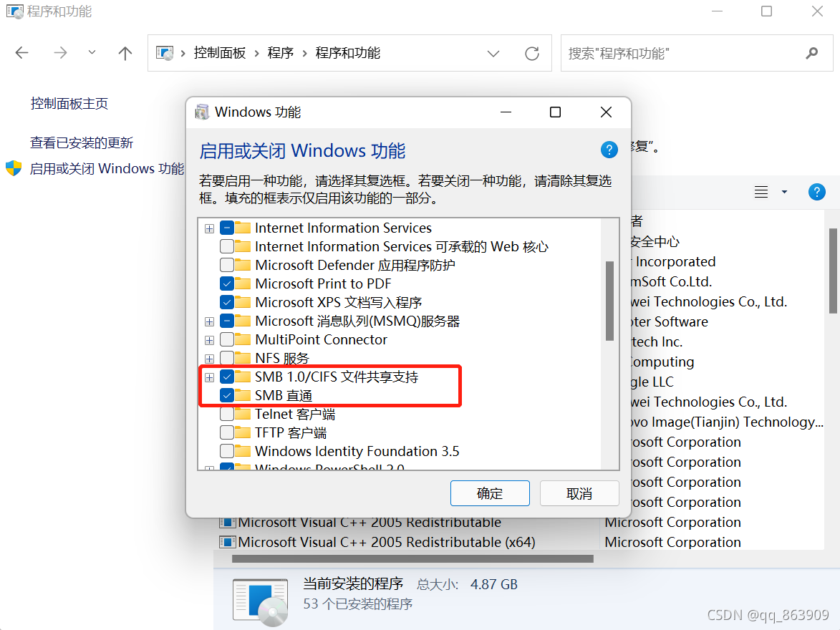Uncheck SMB 1.0/CIFS 文件共享支持 checkbox
The width and height of the screenshot is (840, 630).
(x=226, y=377)
